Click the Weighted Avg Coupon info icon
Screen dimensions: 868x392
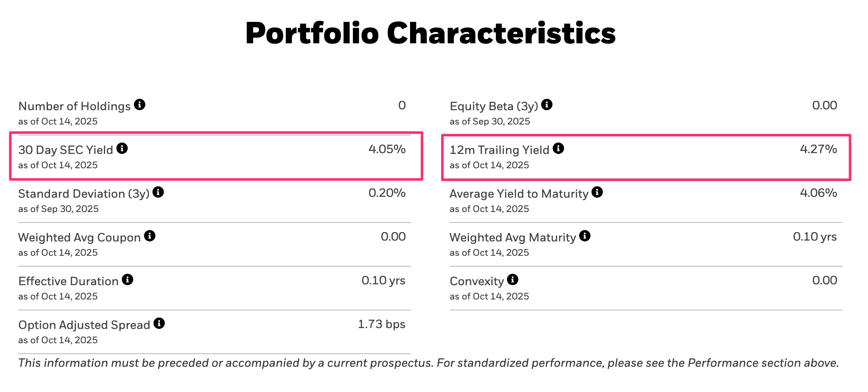150,236
